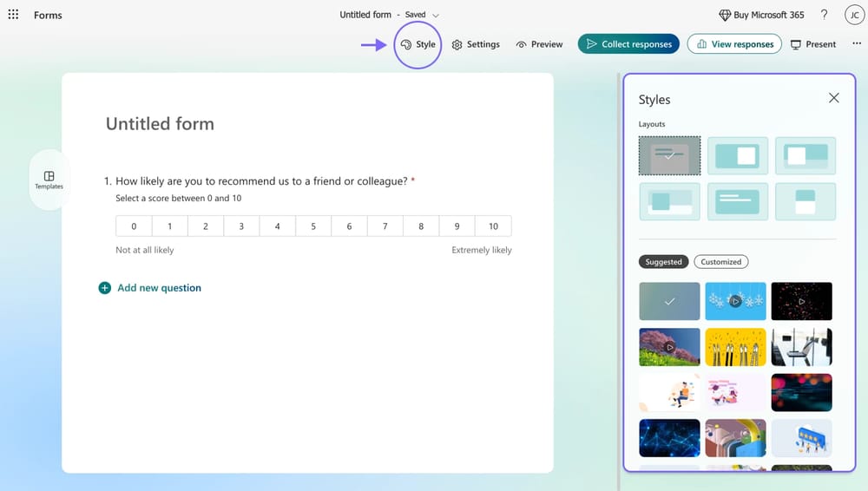Open Settings gear in toolbar

(x=457, y=44)
